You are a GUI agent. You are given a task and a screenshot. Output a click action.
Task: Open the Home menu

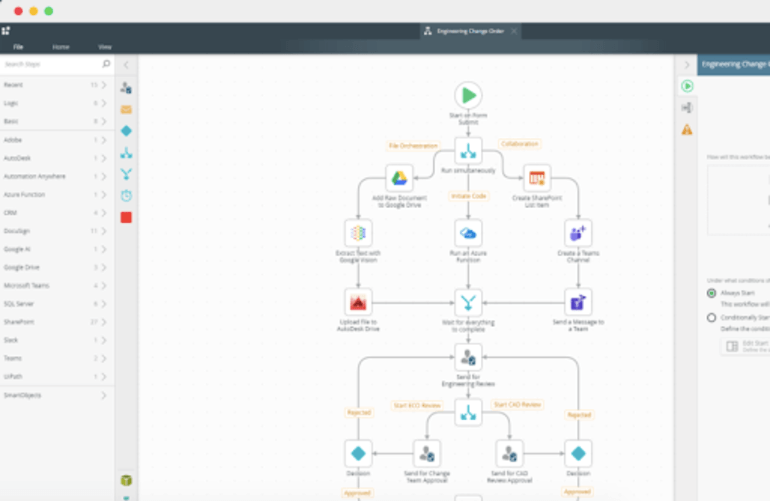[61, 47]
